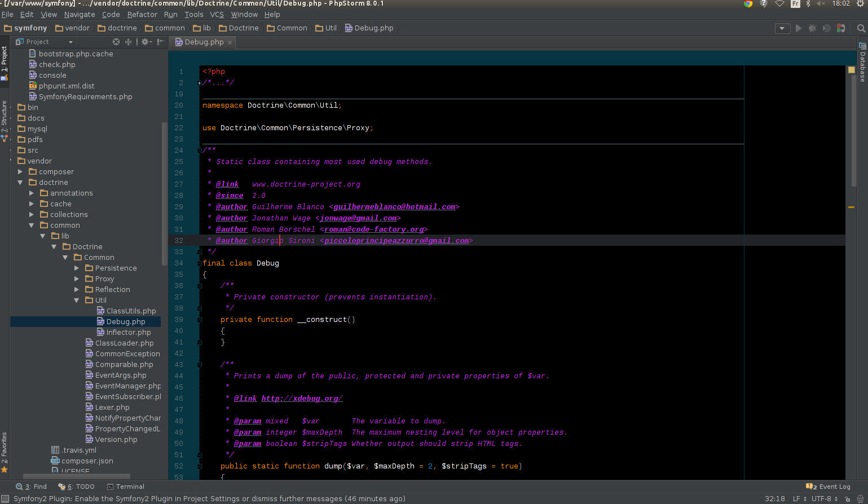Open the Refactor menu
The image size is (868, 504).
point(142,15)
